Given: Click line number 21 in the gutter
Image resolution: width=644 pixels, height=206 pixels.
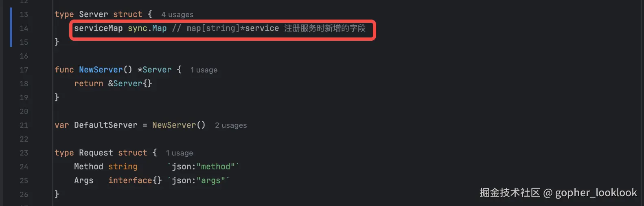Looking at the screenshot, I should [24, 125].
